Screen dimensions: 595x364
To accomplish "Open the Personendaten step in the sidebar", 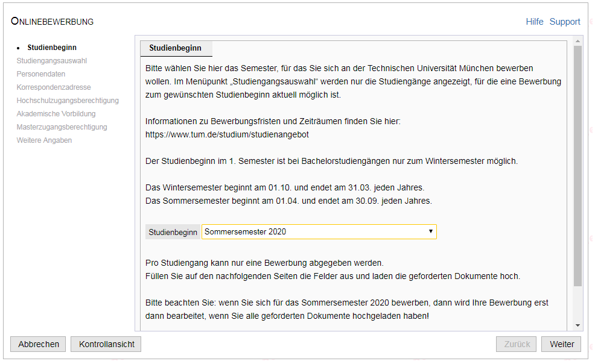I will point(41,74).
